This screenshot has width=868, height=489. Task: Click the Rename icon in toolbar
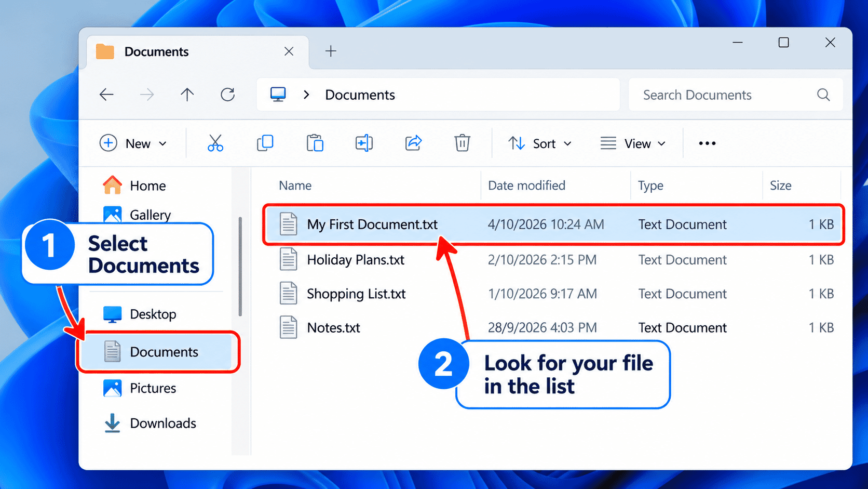tap(364, 143)
